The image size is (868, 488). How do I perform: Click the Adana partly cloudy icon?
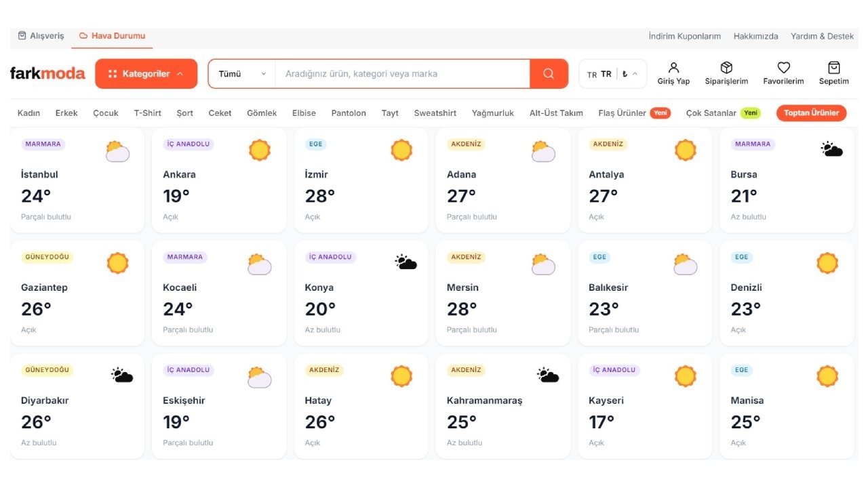click(543, 150)
